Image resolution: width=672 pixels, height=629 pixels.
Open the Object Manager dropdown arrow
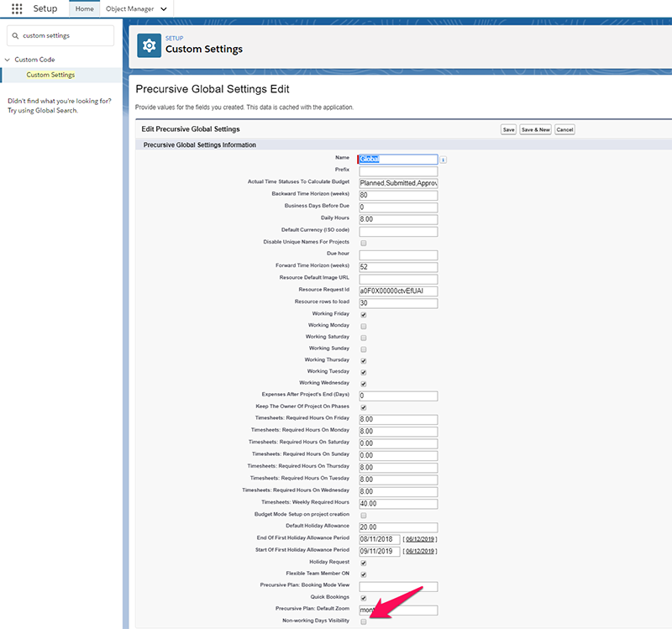coord(164,9)
